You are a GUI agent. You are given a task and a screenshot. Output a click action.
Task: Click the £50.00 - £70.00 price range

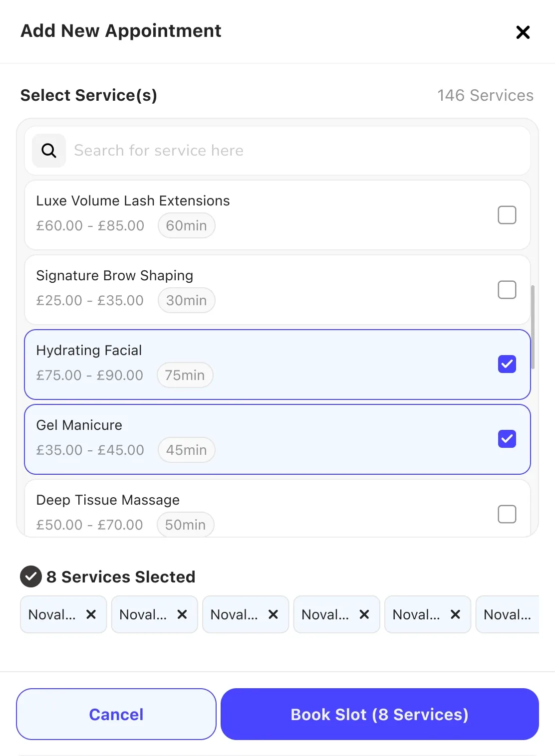pyautogui.click(x=90, y=525)
